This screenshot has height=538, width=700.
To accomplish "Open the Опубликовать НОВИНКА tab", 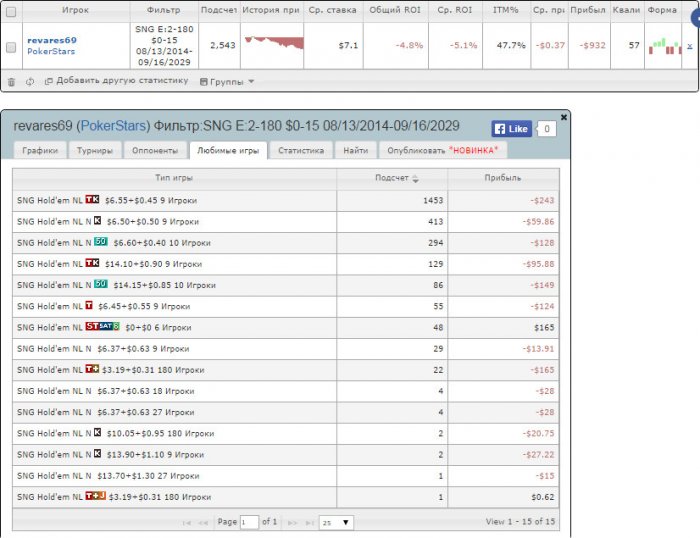I will (x=442, y=150).
